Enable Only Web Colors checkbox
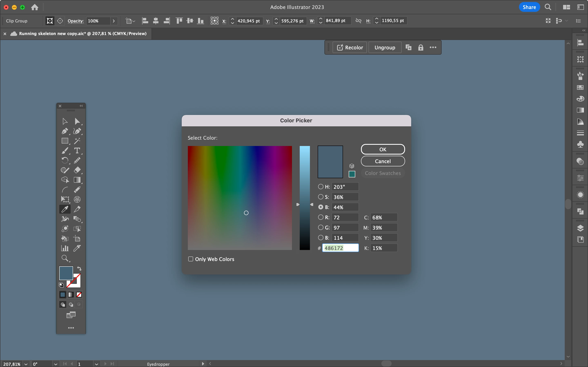 pyautogui.click(x=191, y=259)
